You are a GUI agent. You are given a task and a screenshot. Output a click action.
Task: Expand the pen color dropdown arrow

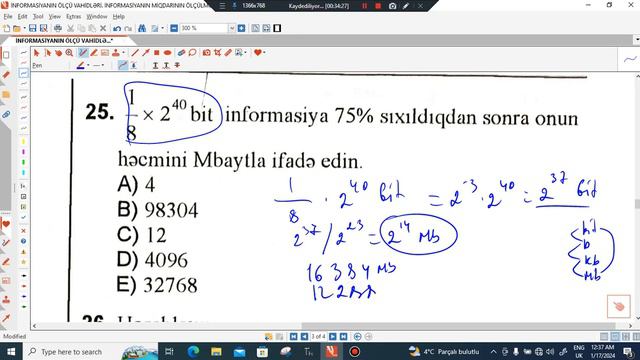coord(88,65)
